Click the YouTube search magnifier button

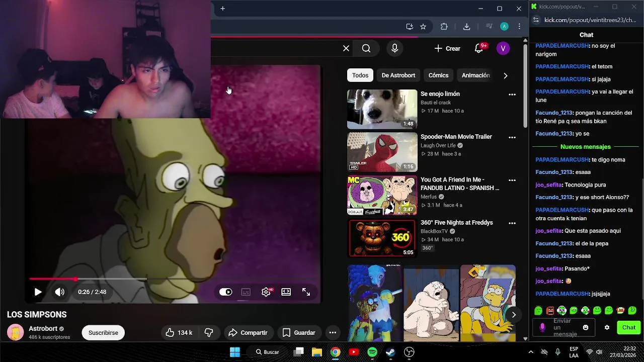pyautogui.click(x=366, y=48)
